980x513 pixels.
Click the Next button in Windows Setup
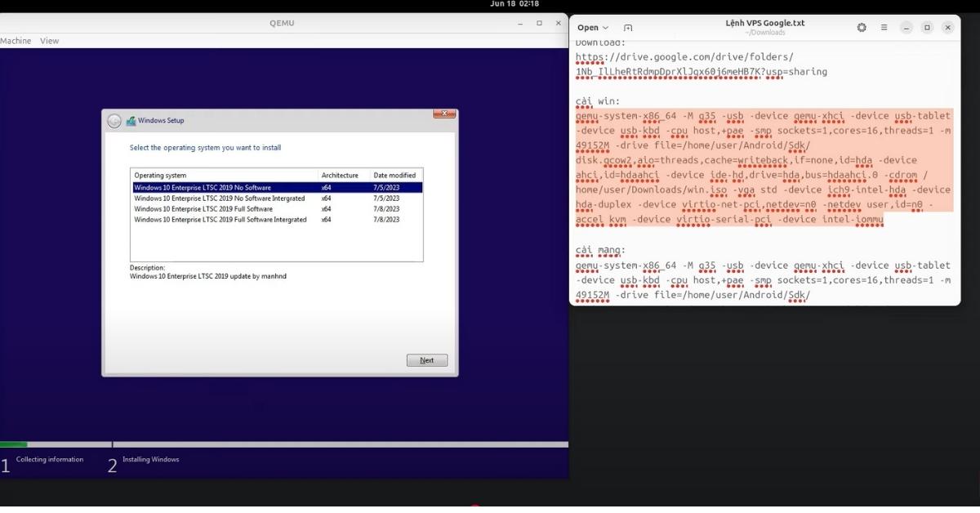pos(427,360)
